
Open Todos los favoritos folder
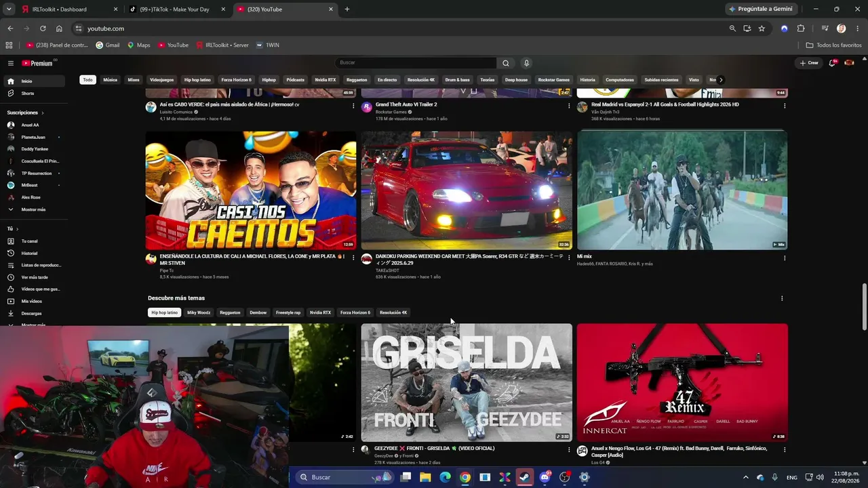(833, 45)
